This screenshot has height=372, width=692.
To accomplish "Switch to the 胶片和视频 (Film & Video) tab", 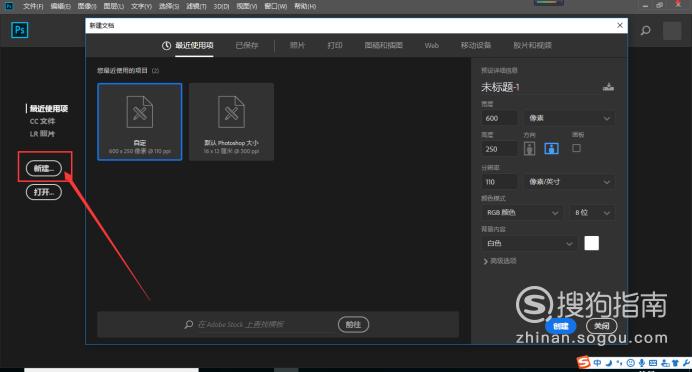I will pos(532,45).
